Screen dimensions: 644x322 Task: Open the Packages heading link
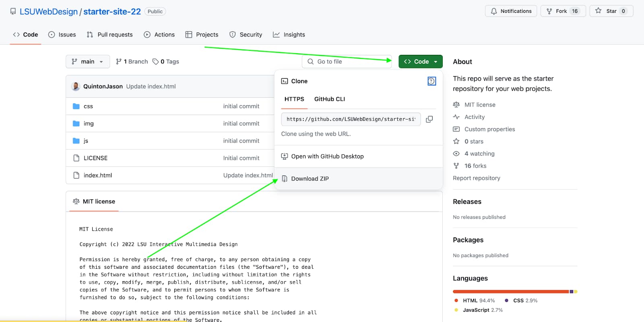(468, 240)
